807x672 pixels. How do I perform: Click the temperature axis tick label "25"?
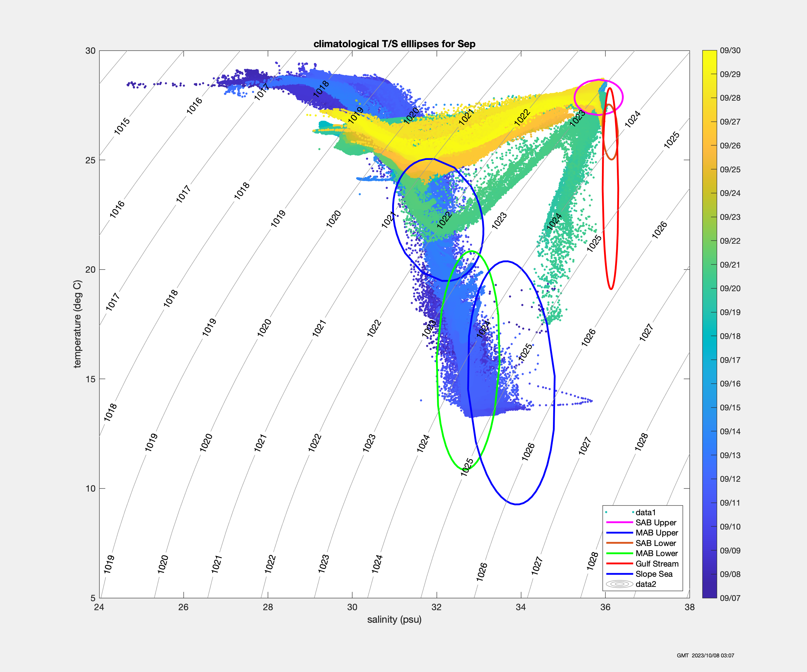pos(90,160)
